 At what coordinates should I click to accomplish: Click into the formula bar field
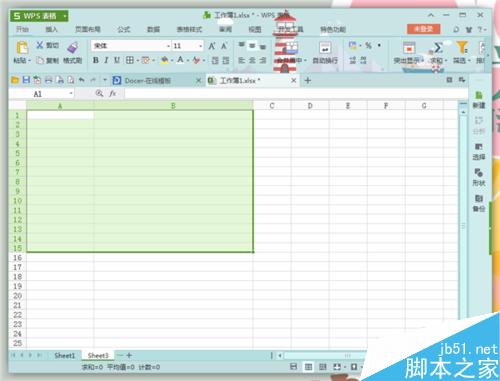296,94
